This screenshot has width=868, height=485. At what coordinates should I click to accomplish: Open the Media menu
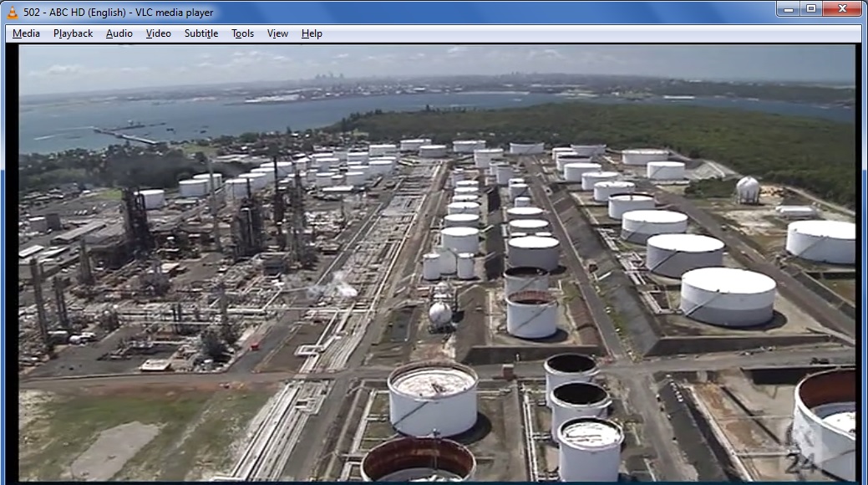point(26,33)
